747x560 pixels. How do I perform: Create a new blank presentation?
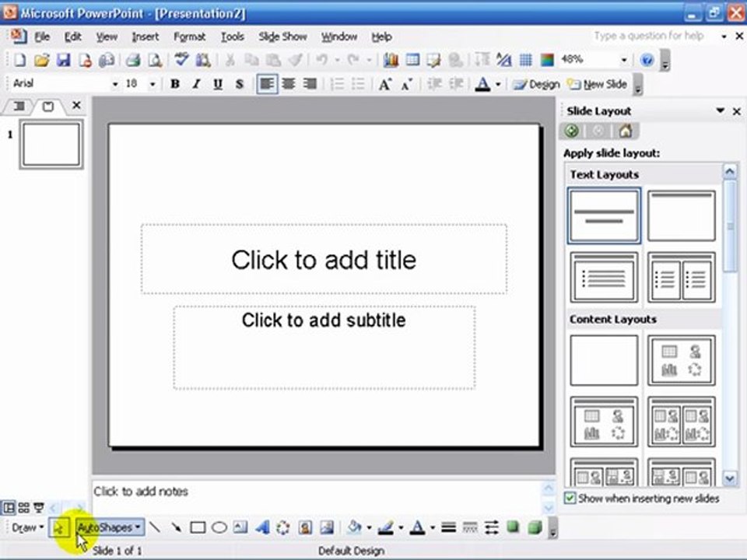[x=20, y=60]
